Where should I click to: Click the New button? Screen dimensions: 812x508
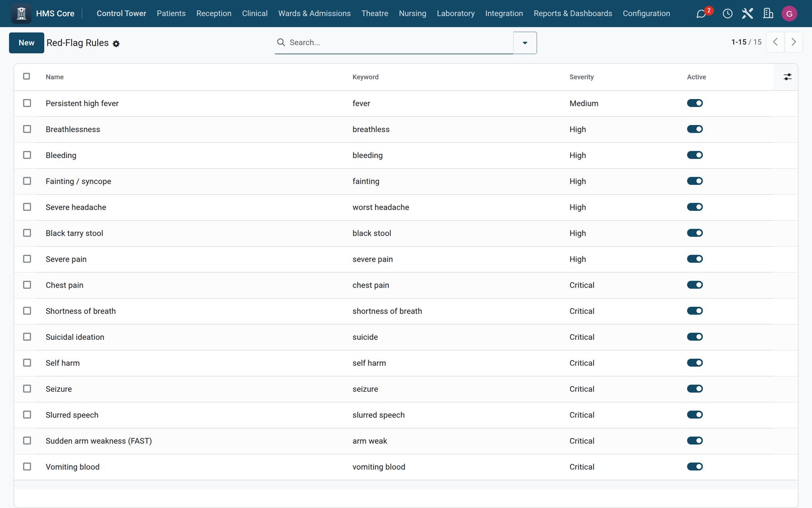pos(26,43)
